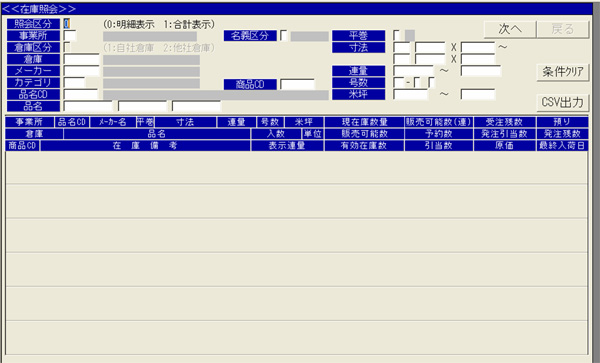
Task: Click the 連量 upper-bound input after the tilde
Action: coord(481,71)
